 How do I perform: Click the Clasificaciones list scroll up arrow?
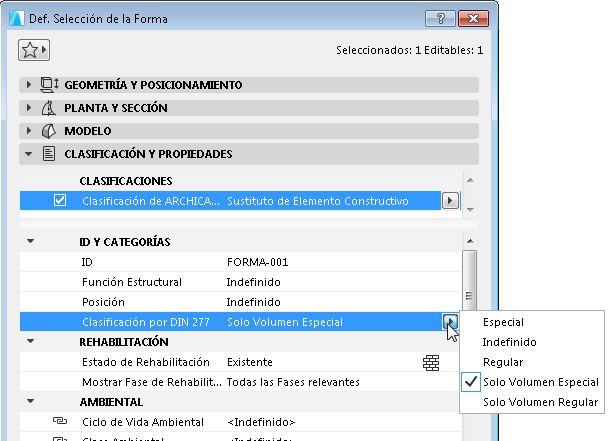(x=470, y=180)
